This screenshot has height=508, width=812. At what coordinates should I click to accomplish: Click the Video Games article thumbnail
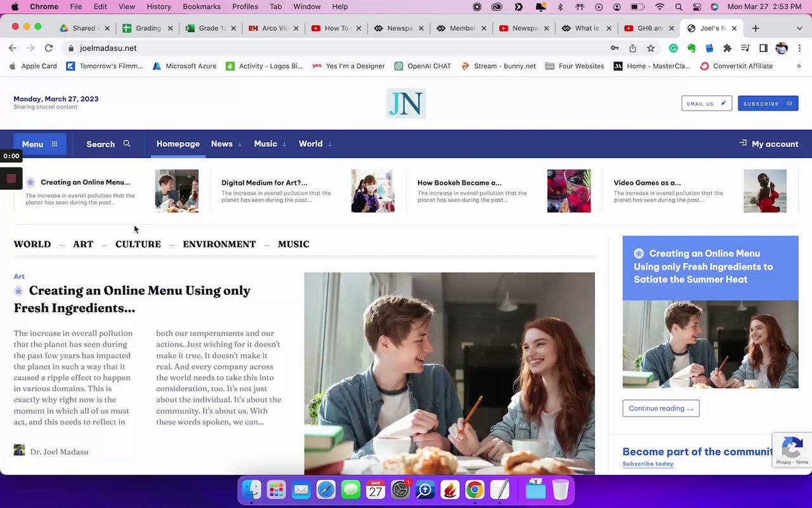(x=765, y=191)
